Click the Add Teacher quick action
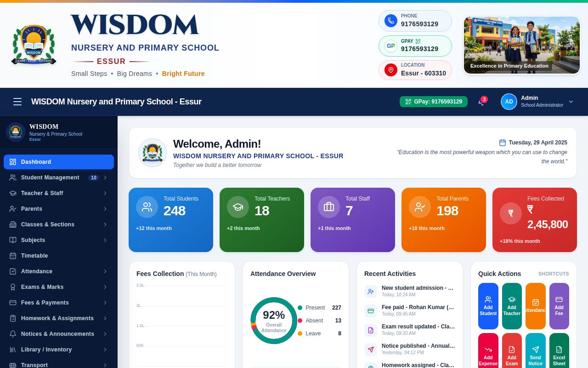Viewport: 588px width, 368px height. 512,306
